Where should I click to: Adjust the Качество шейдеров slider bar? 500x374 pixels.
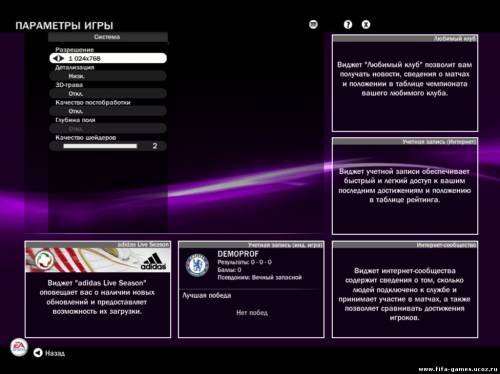tap(100, 146)
